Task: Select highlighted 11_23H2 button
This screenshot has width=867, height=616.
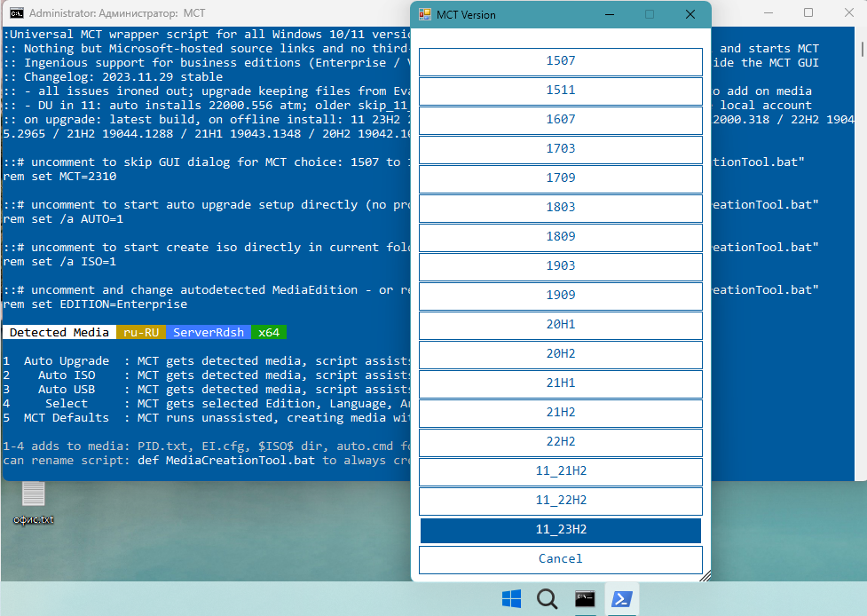Action: tap(561, 530)
